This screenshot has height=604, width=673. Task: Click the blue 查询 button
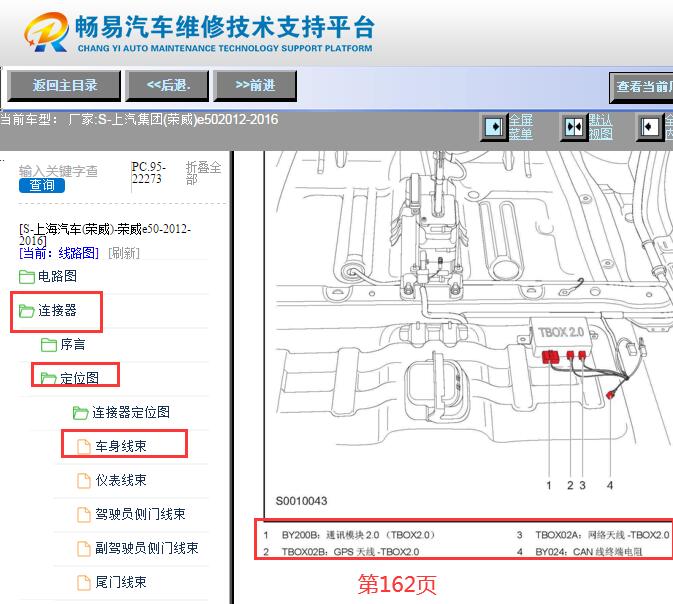click(x=42, y=185)
